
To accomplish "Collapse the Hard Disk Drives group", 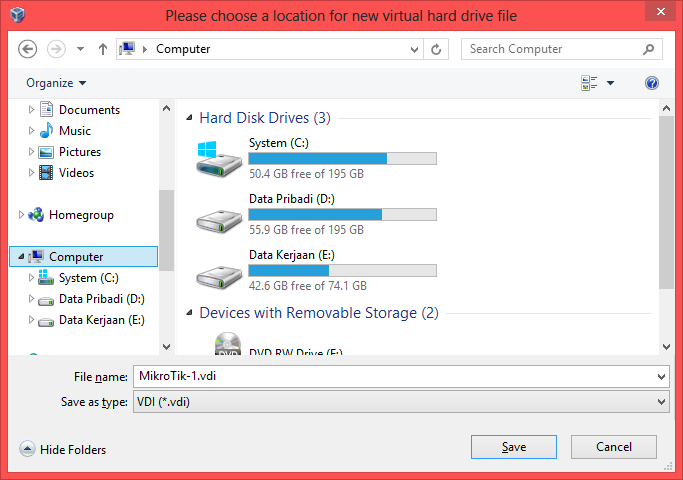I will click(x=189, y=118).
